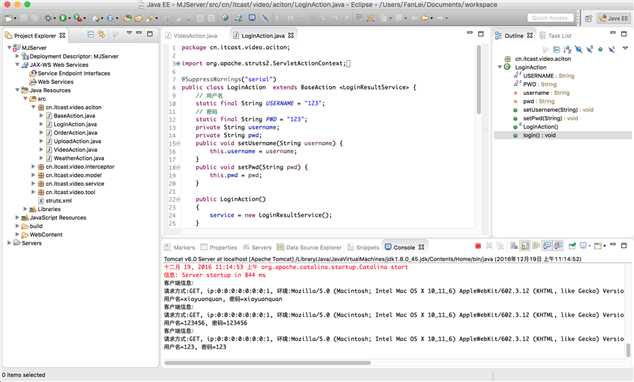Open the Project Explorer view menu
This screenshot has height=382, width=634.
coord(129,33)
